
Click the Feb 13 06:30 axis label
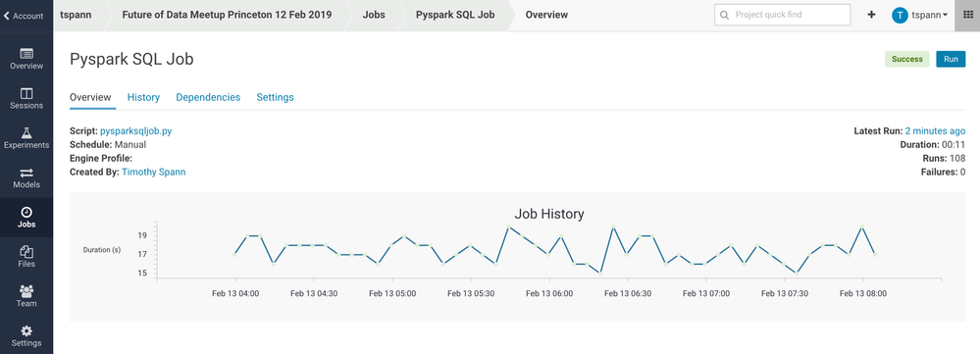pos(628,293)
